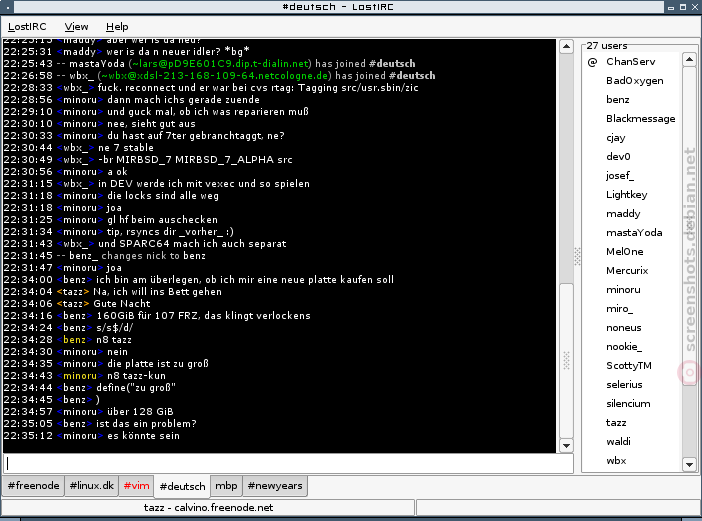Viewport: 702px width, 521px height.
Task: Click the mastaYoda join hostname ~lars@pD9E601C9
Action: (220, 64)
